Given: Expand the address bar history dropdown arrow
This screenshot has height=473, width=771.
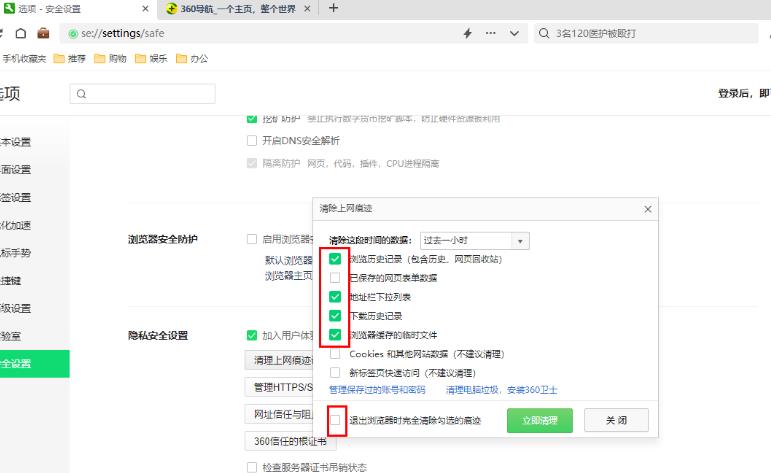Looking at the screenshot, I should pos(514,33).
